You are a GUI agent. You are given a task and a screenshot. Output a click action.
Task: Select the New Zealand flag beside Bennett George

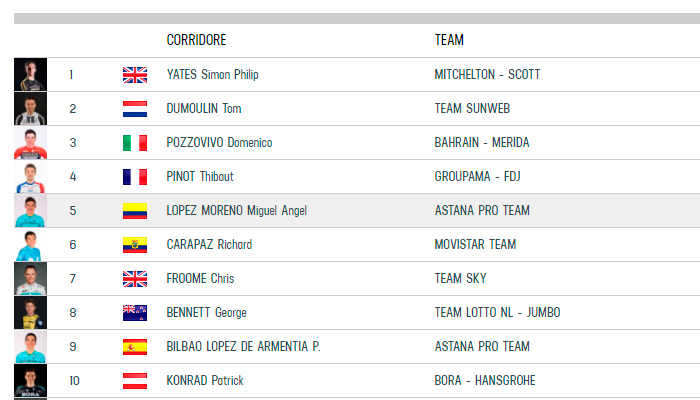[x=135, y=313]
